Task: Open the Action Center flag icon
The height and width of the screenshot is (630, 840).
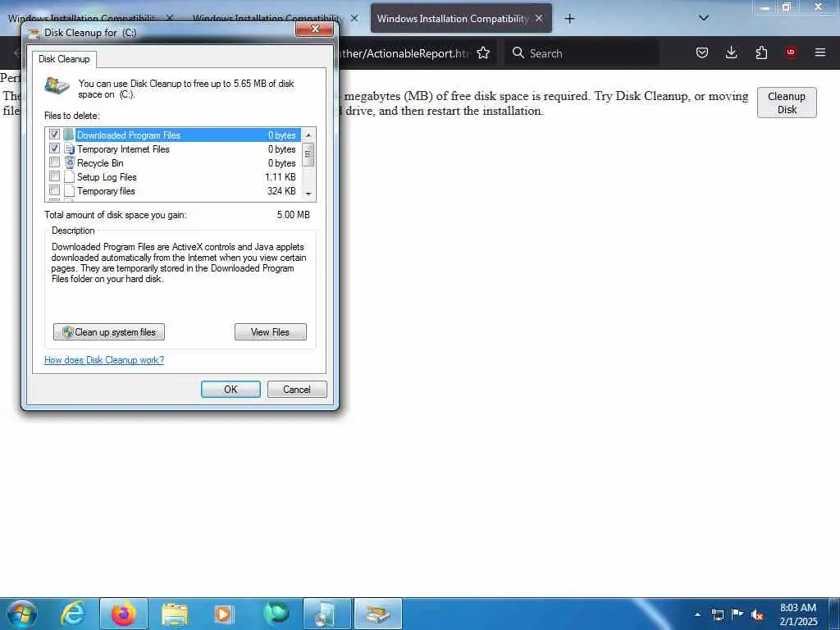Action: coord(737,614)
